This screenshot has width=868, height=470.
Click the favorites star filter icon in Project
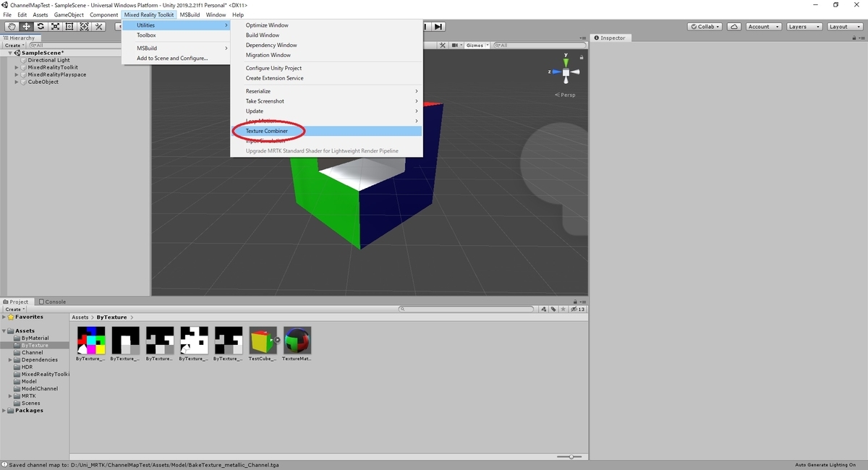563,309
